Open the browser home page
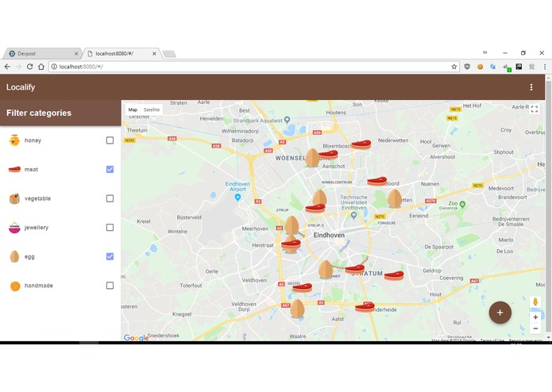The image size is (552, 392). coord(41,67)
